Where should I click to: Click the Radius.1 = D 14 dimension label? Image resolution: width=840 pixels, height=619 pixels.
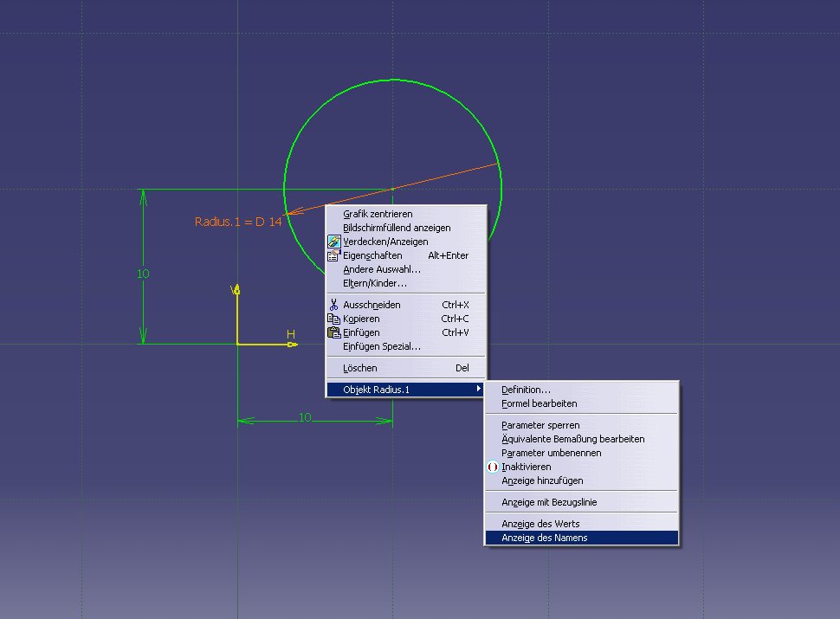238,222
